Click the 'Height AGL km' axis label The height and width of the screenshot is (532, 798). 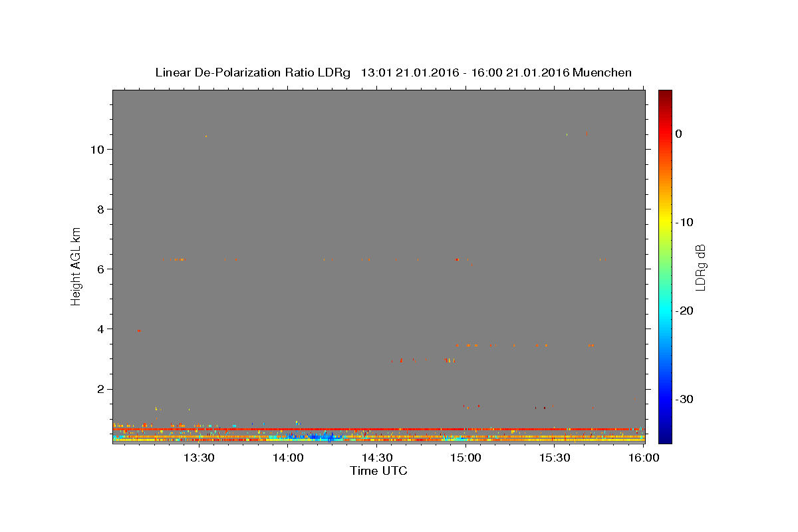[76, 266]
